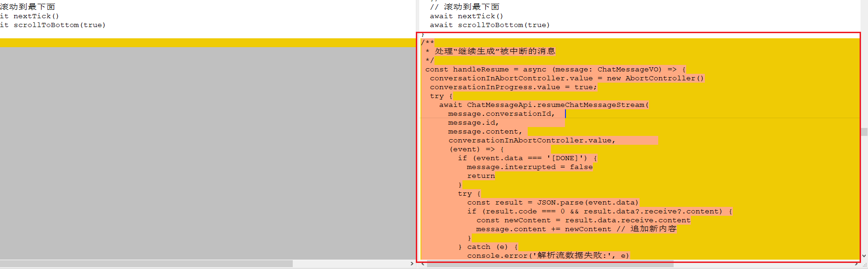The height and width of the screenshot is (269, 868).
Task: Click the 'return' statement line
Action: coord(481,176)
